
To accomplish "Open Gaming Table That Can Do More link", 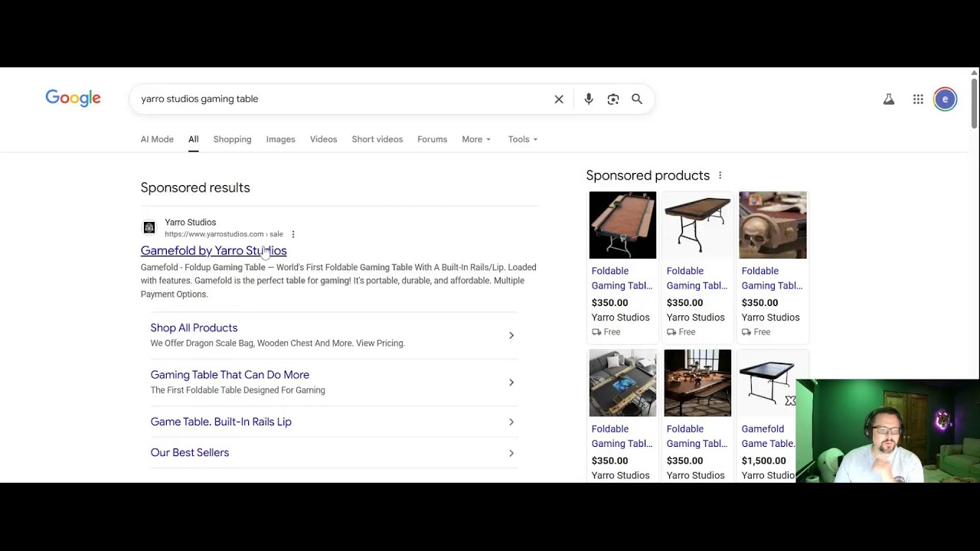I will coord(230,375).
